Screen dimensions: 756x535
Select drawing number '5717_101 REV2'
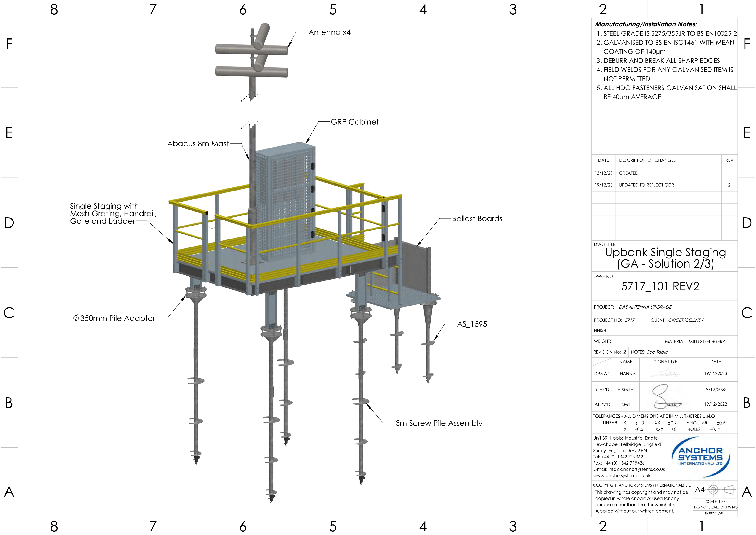(x=660, y=286)
